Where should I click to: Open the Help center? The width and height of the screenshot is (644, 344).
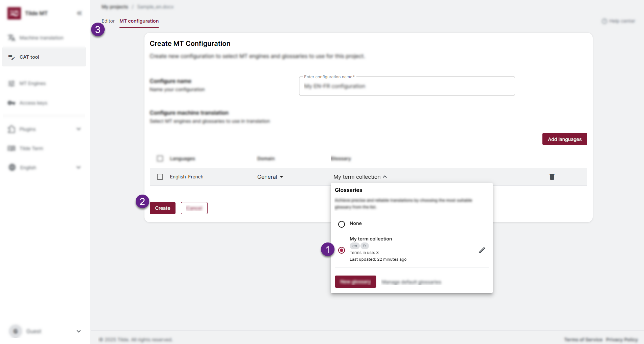(619, 21)
